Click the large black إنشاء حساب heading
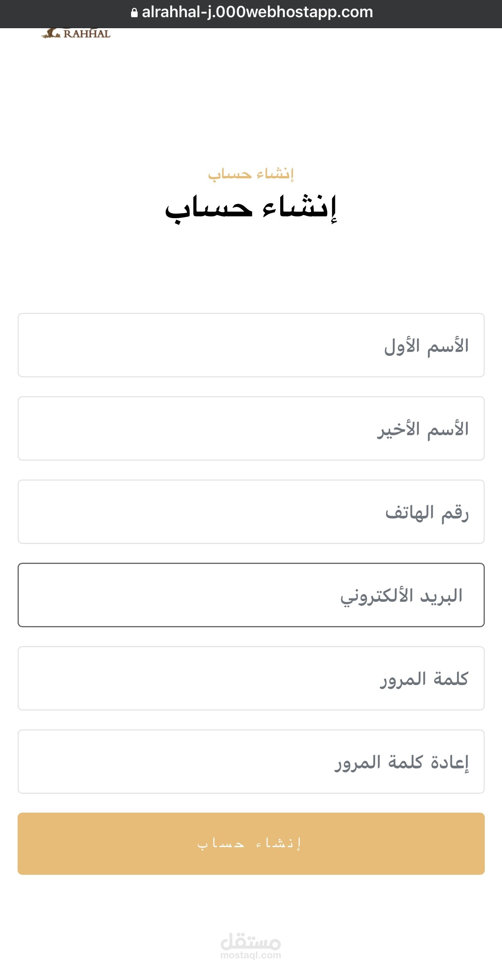 click(x=251, y=207)
